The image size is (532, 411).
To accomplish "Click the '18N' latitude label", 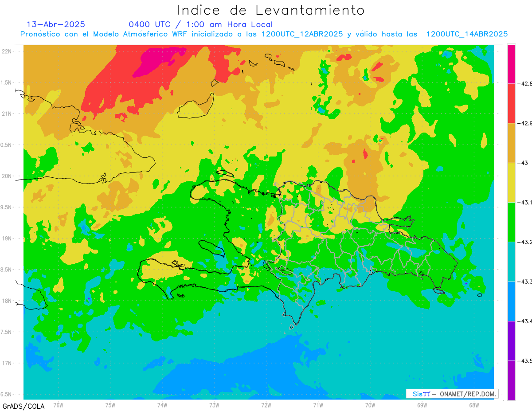I will click(x=6, y=301).
